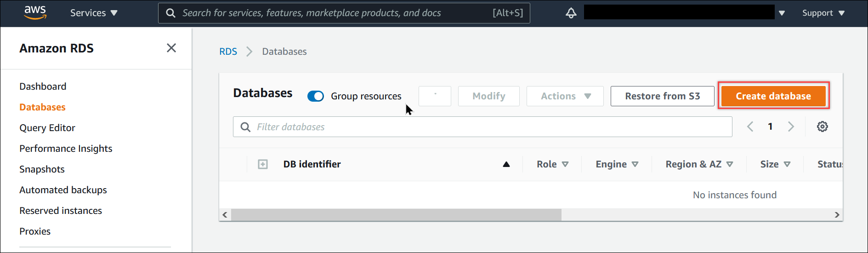Click the DB identifier column header
The image size is (868, 253).
[312, 164]
